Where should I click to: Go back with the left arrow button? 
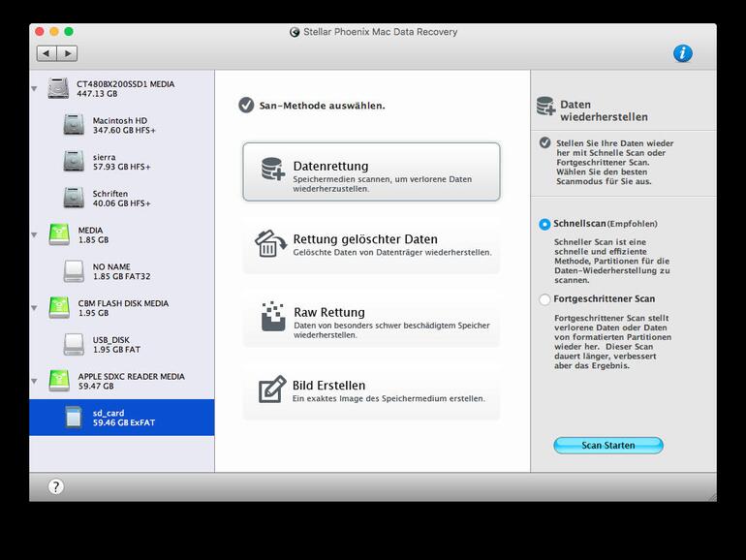pyautogui.click(x=47, y=53)
